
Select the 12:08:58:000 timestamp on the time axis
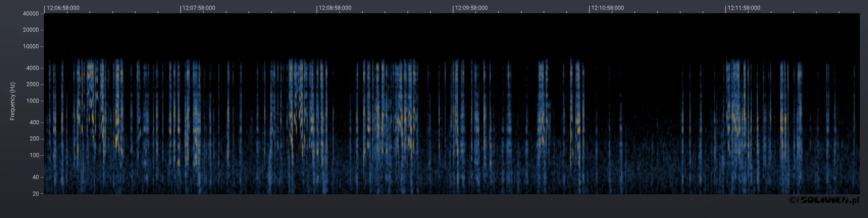point(335,8)
